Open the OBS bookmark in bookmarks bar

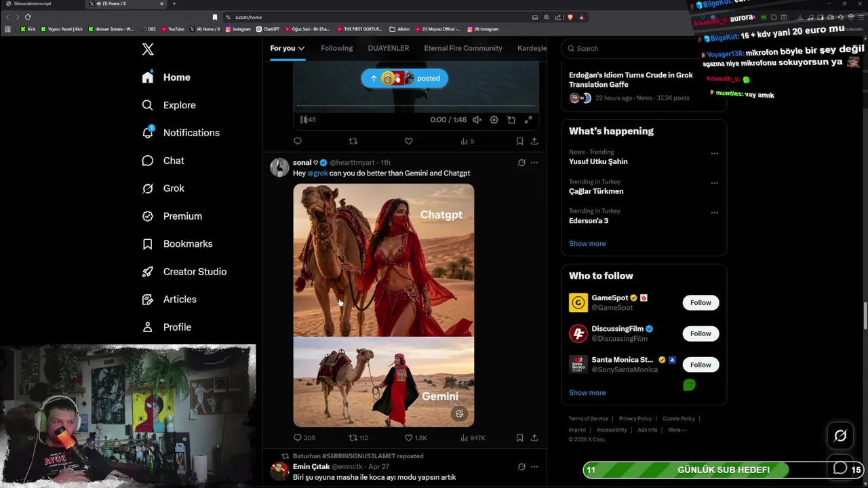(x=149, y=29)
